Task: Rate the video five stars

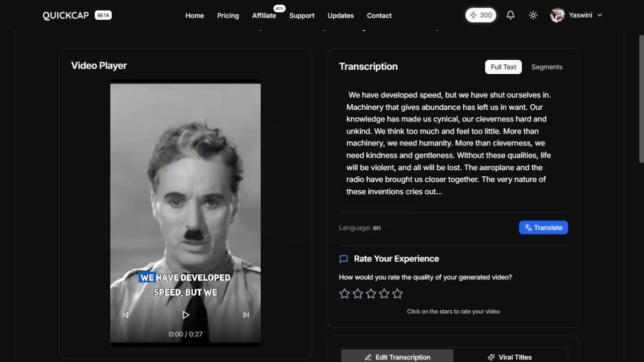Action: point(397,294)
